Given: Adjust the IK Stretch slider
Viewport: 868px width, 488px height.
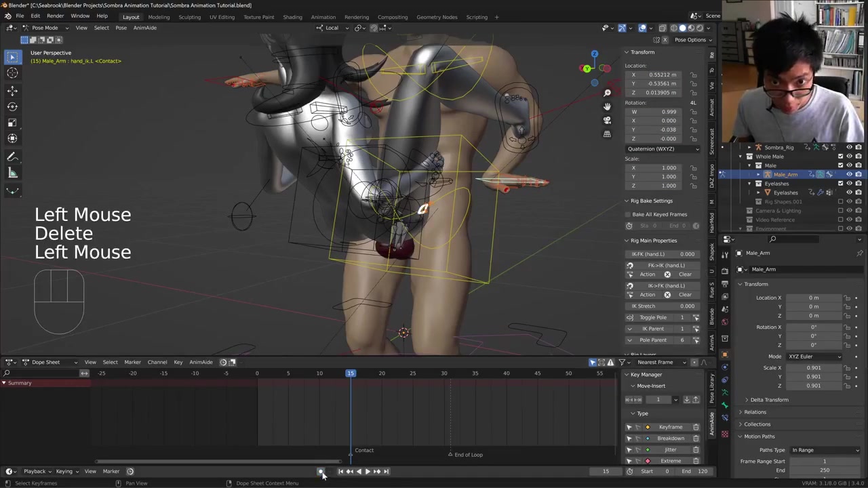Looking at the screenshot, I should click(x=663, y=306).
